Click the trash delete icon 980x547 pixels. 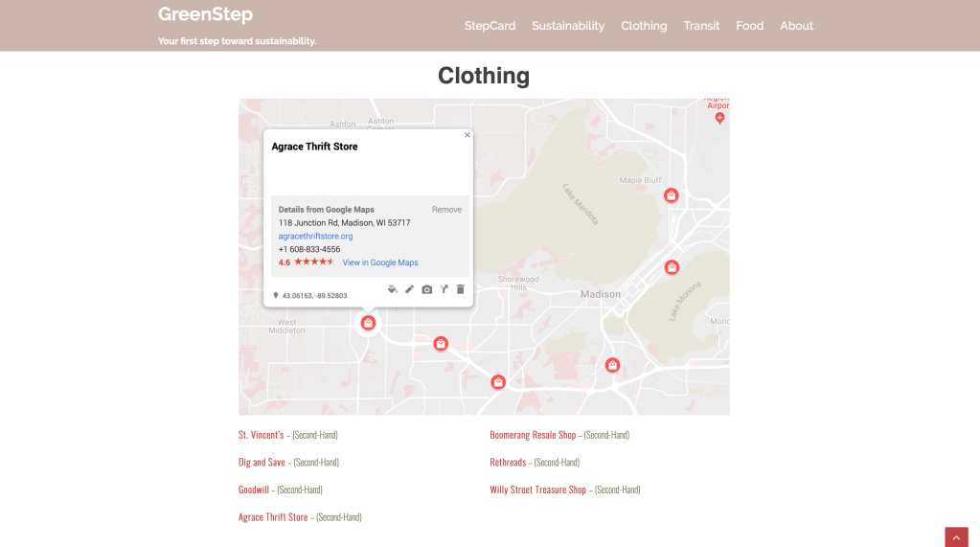click(x=460, y=289)
